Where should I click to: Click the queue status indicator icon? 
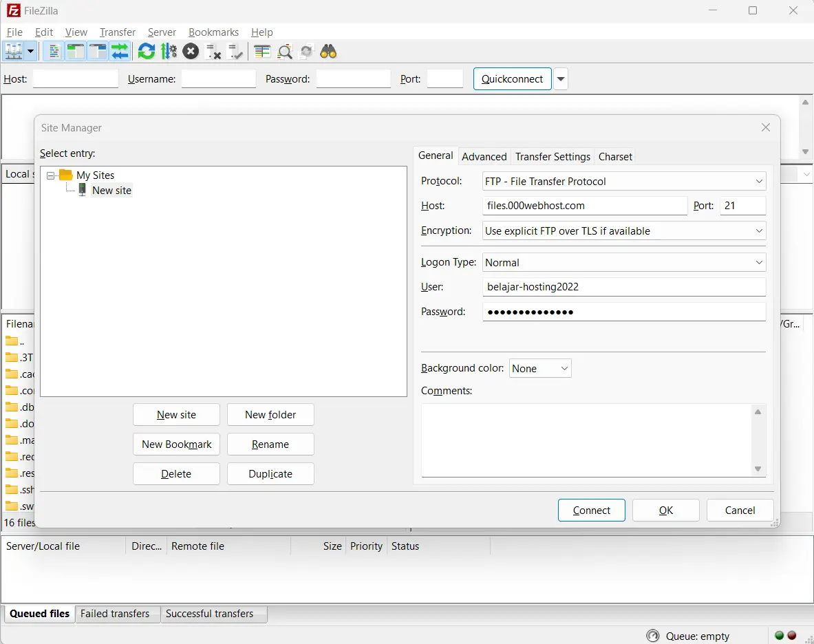tap(652, 636)
